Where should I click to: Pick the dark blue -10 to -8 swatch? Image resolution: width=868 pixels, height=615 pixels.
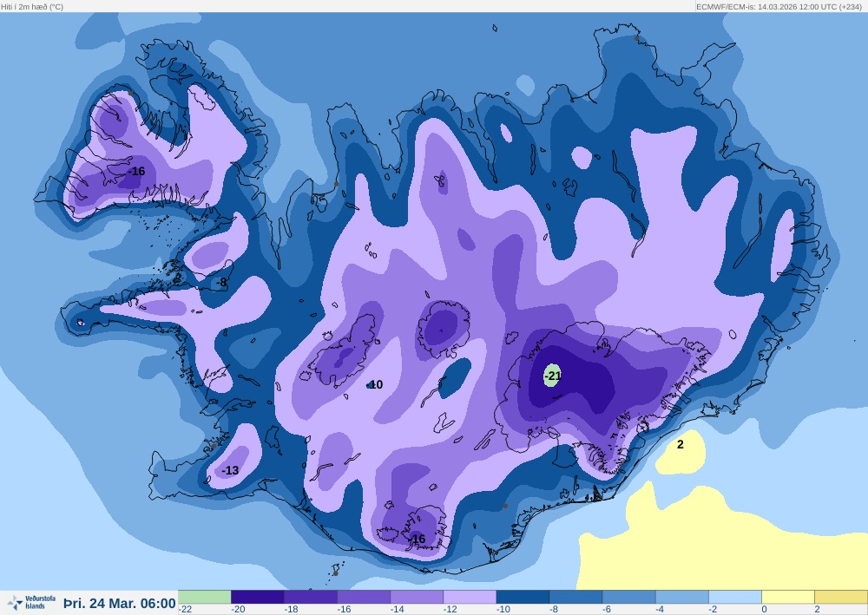pyautogui.click(x=523, y=597)
